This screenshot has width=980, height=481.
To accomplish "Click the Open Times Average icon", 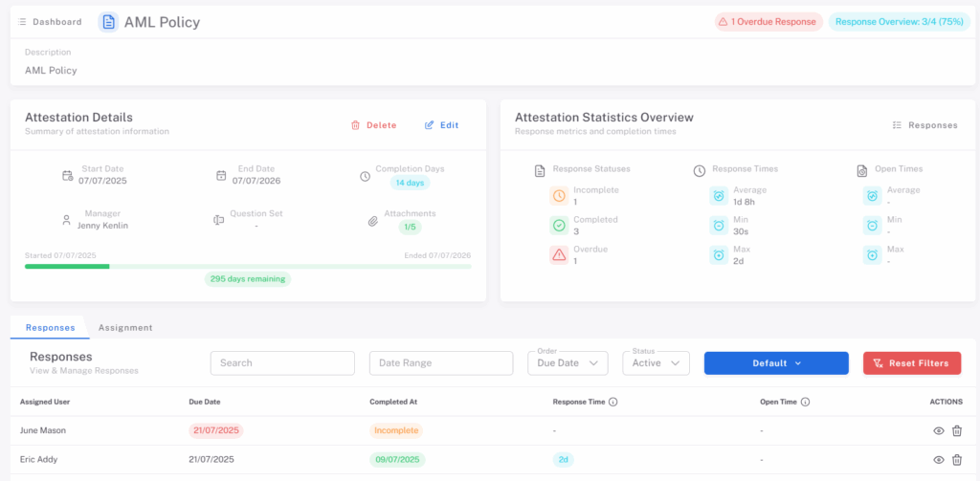I will pos(873,195).
